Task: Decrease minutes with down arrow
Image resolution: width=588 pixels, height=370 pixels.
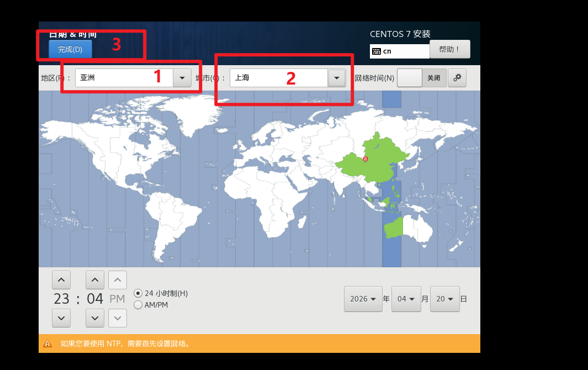Action: [95, 318]
